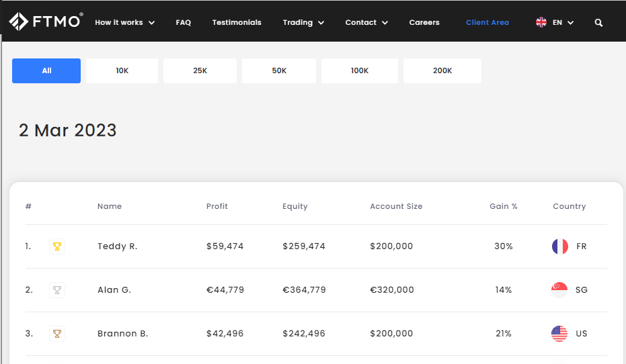Screen dimensions: 626x364
Task: Click profit value $59,474
Action: (x=225, y=246)
